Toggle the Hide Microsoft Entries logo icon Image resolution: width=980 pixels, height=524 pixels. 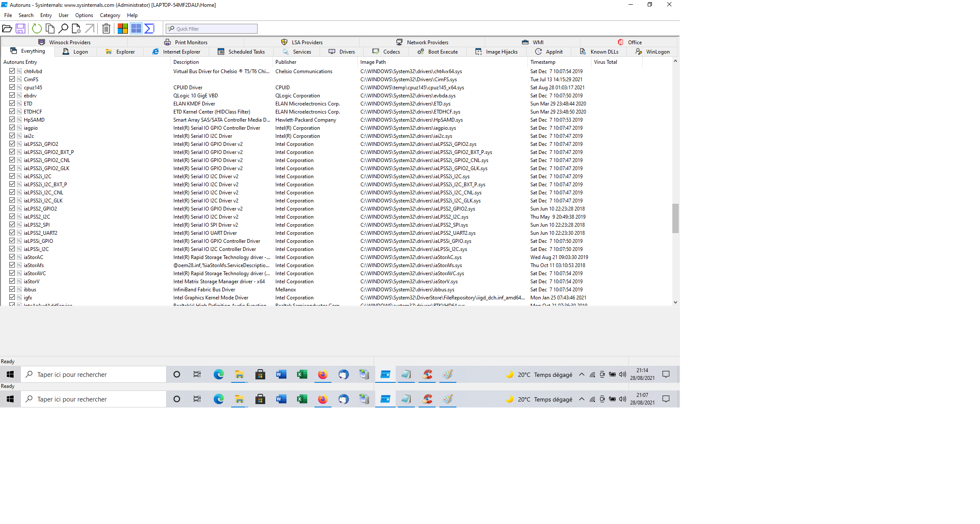(123, 28)
